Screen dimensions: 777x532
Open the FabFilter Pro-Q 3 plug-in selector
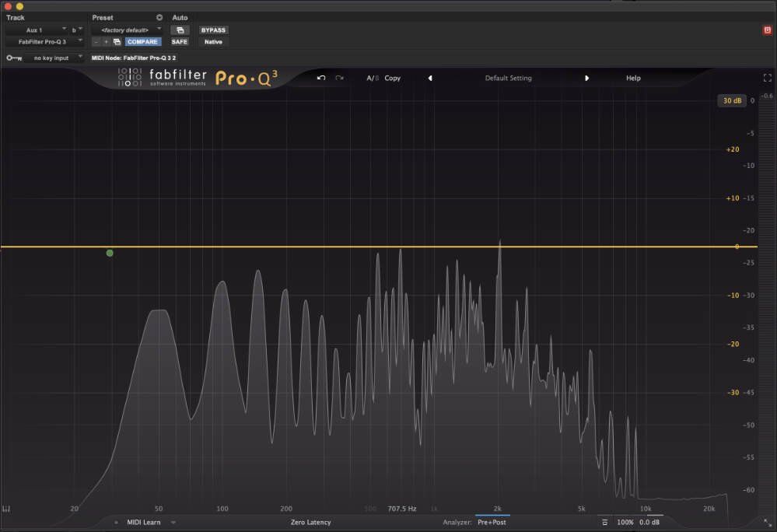tap(44, 41)
